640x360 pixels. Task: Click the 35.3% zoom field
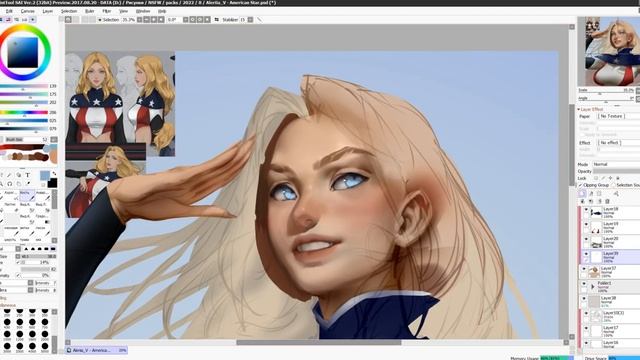[129, 20]
